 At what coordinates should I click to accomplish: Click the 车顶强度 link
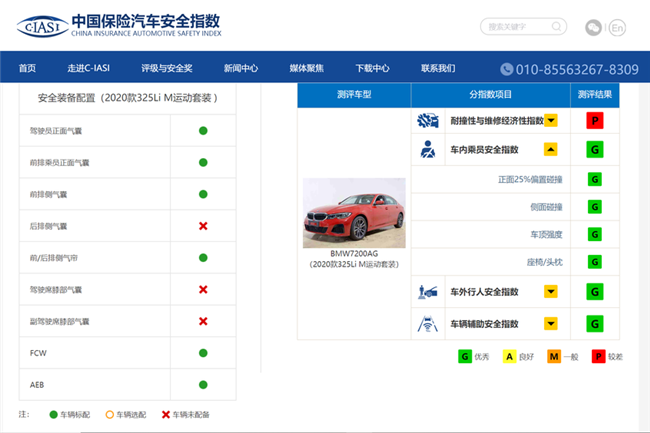coord(546,235)
